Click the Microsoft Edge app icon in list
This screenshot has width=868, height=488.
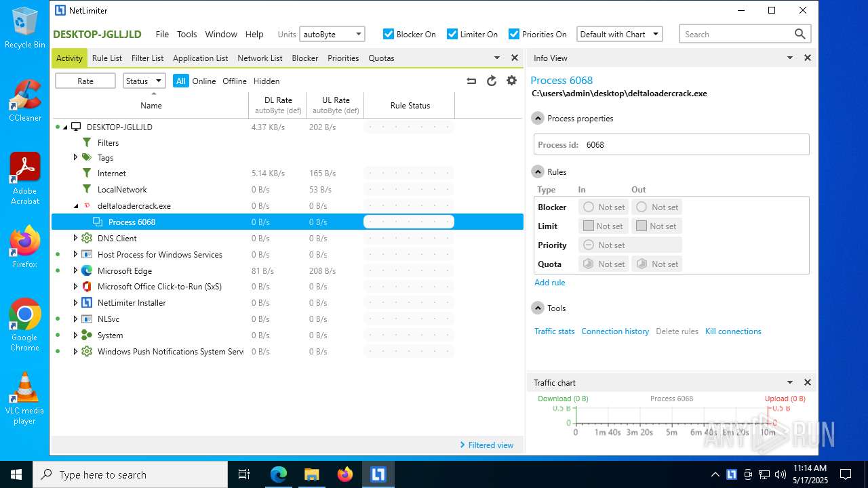pos(87,270)
